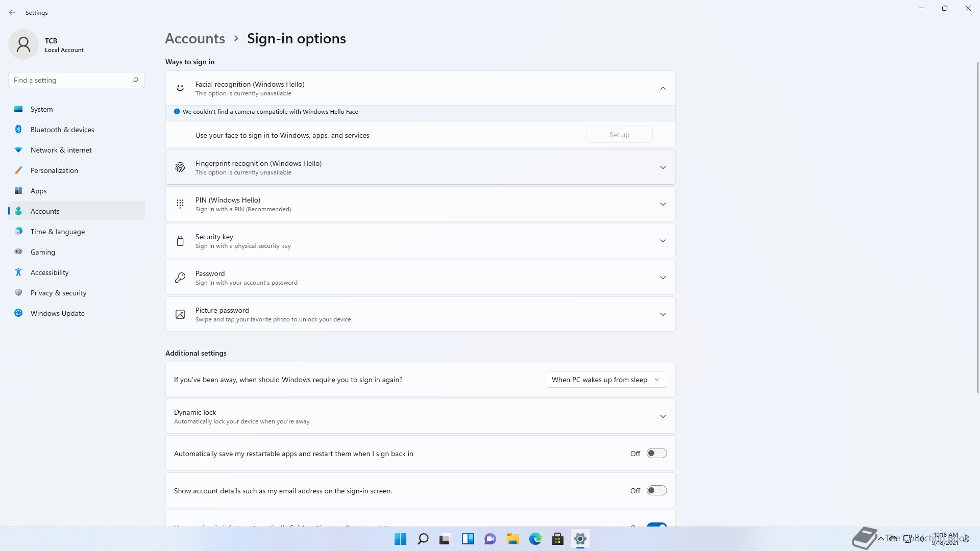Open Task View on the taskbar

[x=445, y=539]
